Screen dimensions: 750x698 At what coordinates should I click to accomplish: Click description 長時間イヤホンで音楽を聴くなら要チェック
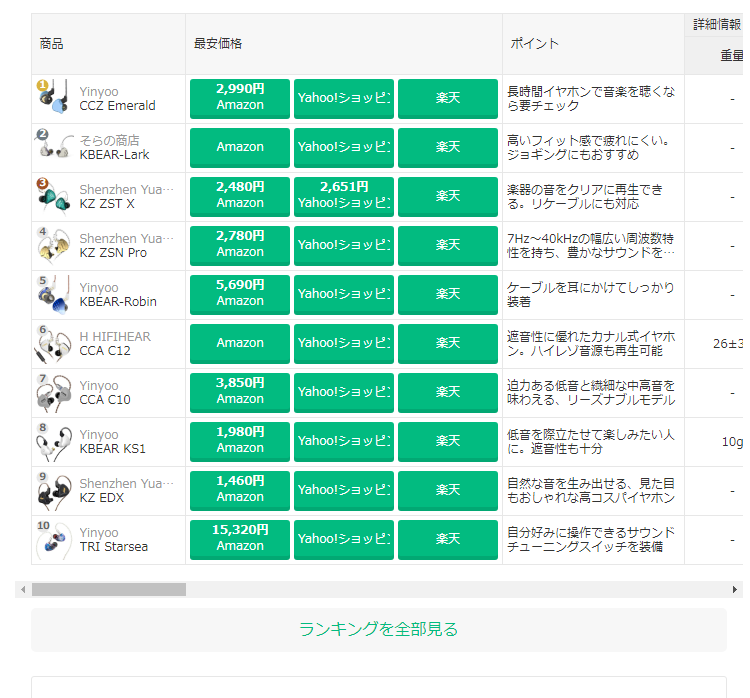[x=591, y=99]
